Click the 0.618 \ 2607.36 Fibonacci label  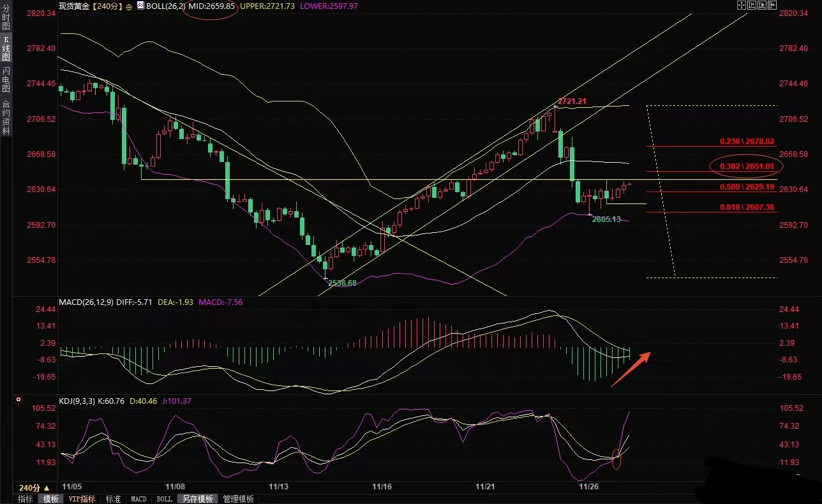[x=747, y=207]
